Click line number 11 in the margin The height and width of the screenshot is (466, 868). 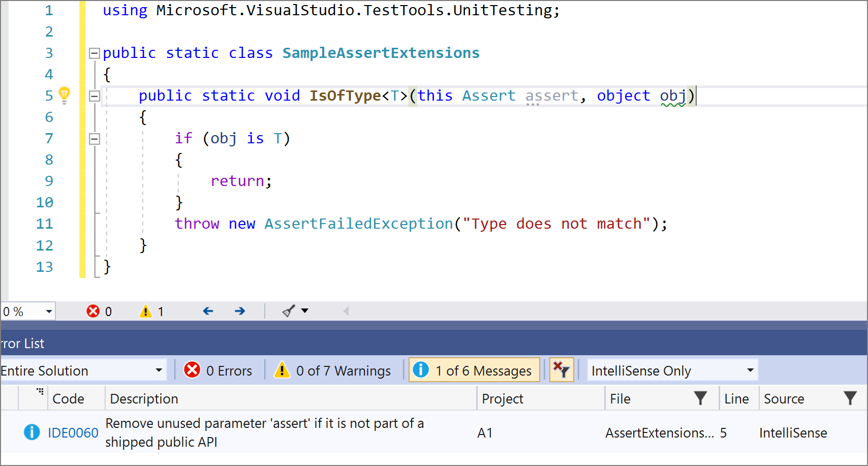tap(45, 224)
